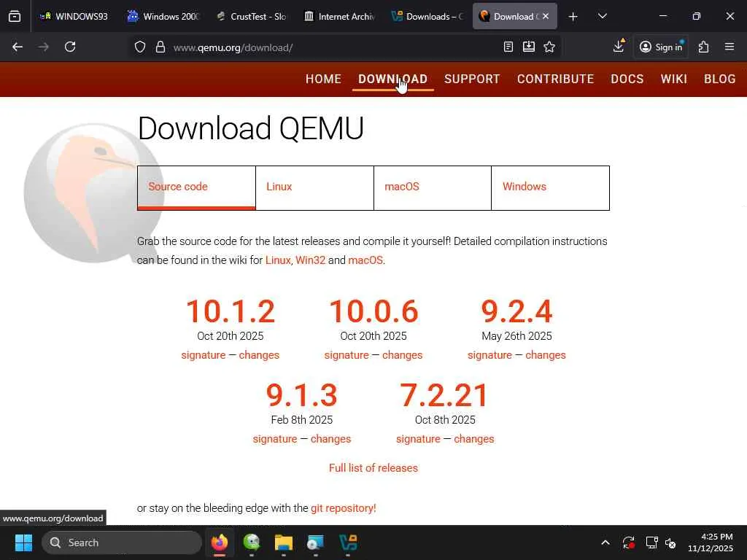The image size is (747, 560).
Task: Open signature link for 9.1.3
Action: [x=275, y=439]
